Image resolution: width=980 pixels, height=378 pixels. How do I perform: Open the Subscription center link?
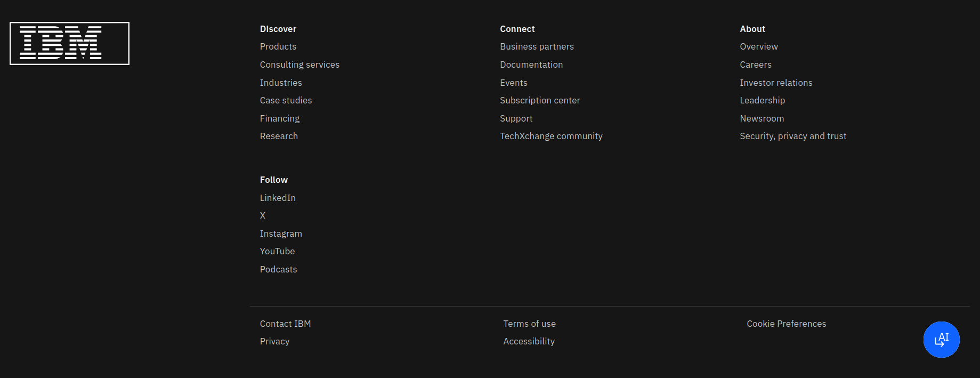point(539,100)
